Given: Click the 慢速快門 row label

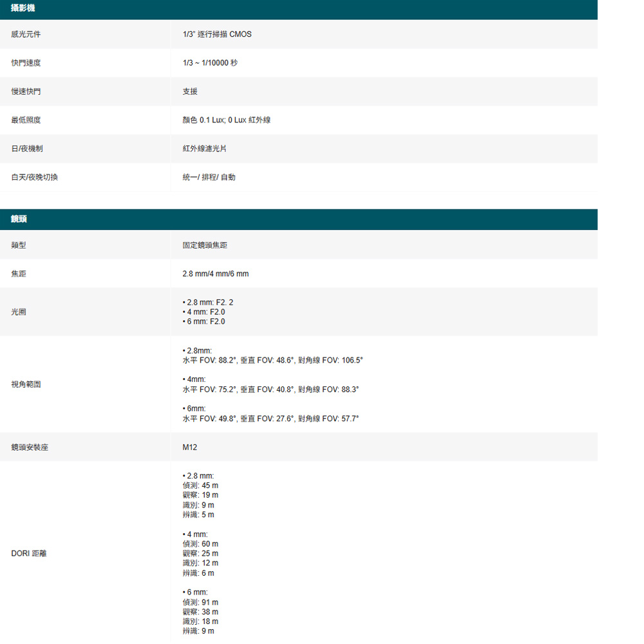Looking at the screenshot, I should pos(26,92).
